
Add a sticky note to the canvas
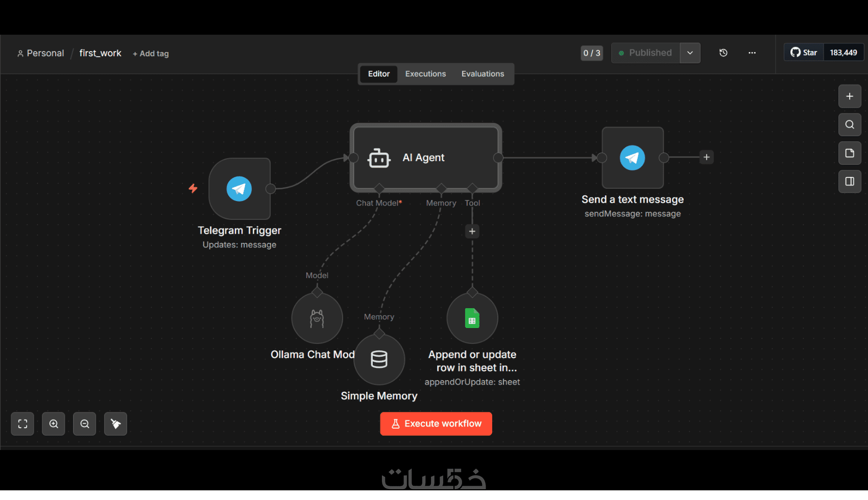pos(850,153)
